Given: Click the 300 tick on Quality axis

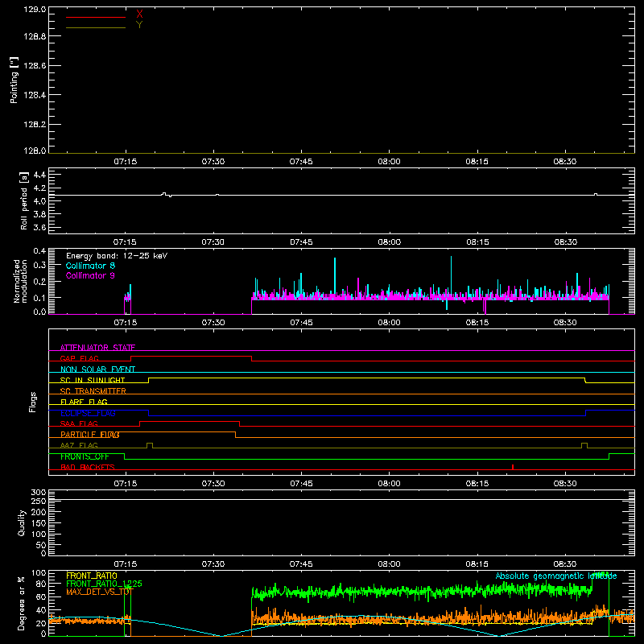Looking at the screenshot, I should pyautogui.click(x=39, y=493).
